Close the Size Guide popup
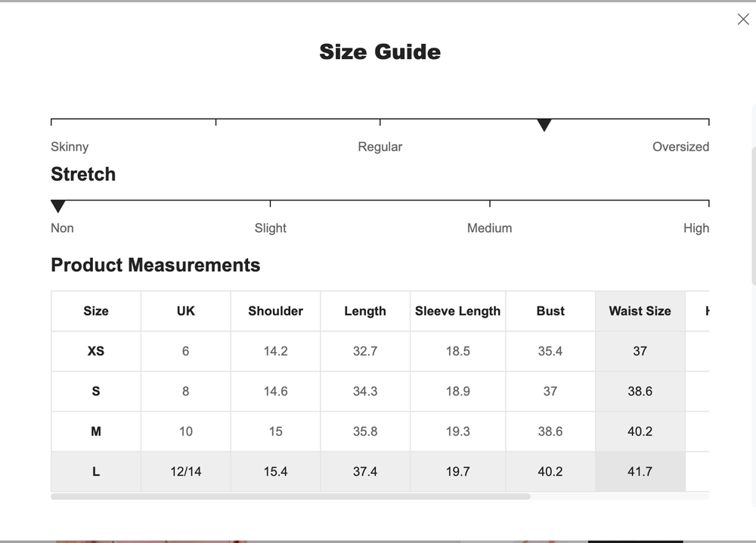756x543 pixels. click(x=742, y=19)
